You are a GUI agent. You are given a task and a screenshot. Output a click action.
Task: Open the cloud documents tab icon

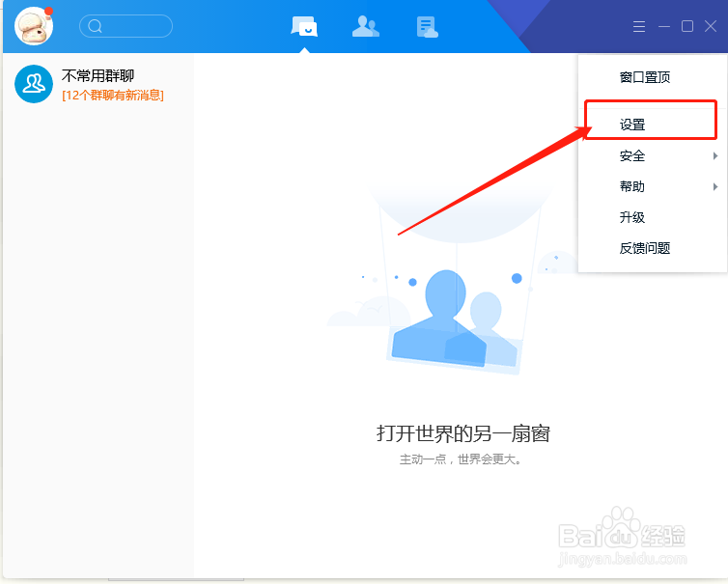(427, 27)
